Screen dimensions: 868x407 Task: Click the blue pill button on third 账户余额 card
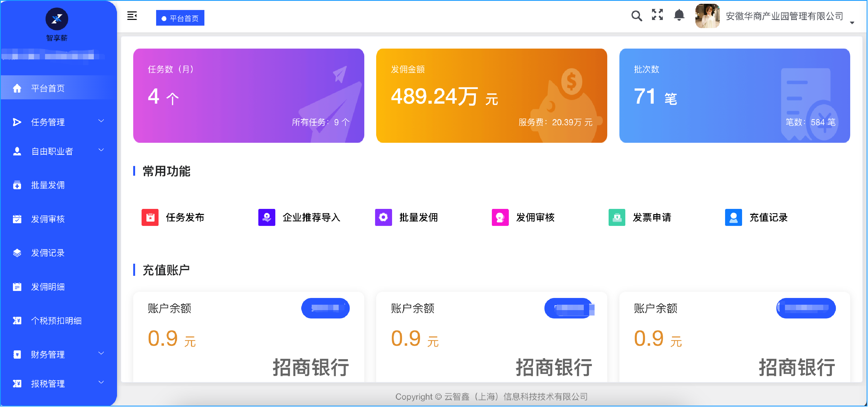pyautogui.click(x=806, y=308)
